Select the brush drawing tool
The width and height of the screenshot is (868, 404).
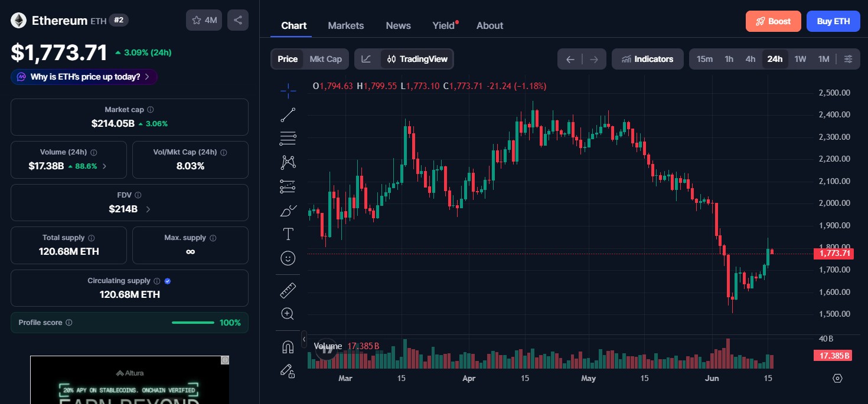(x=288, y=211)
